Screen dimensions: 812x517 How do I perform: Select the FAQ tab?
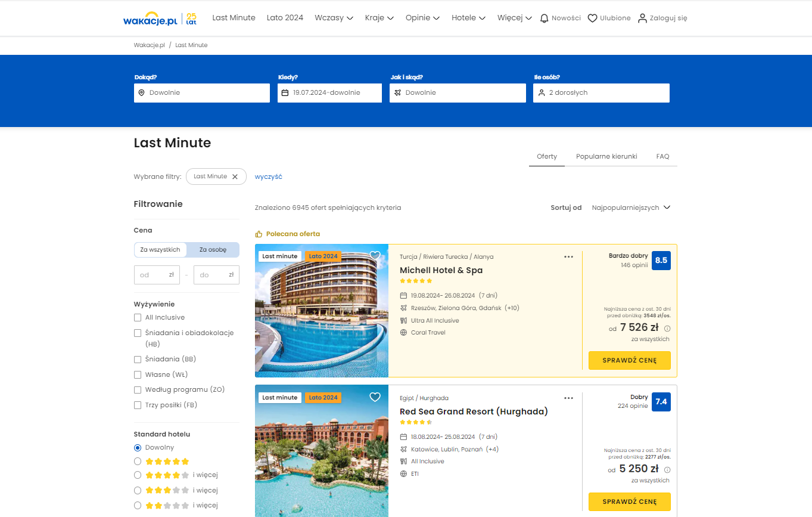pos(662,156)
